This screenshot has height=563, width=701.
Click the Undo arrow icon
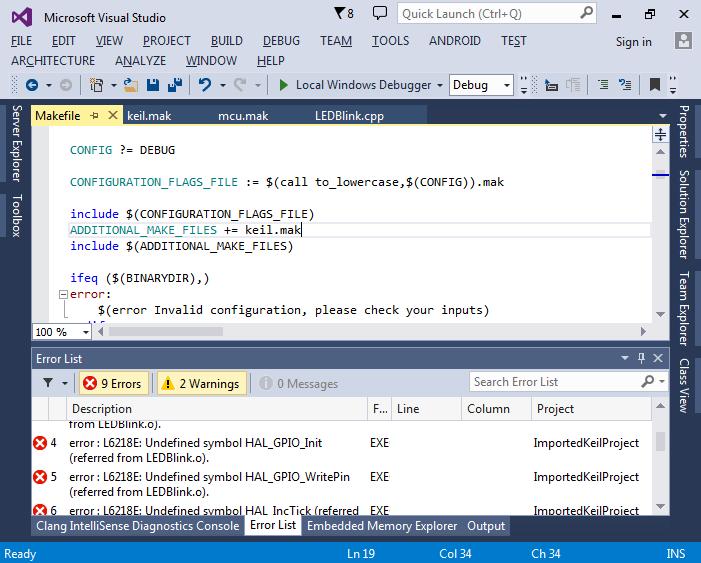(x=205, y=86)
